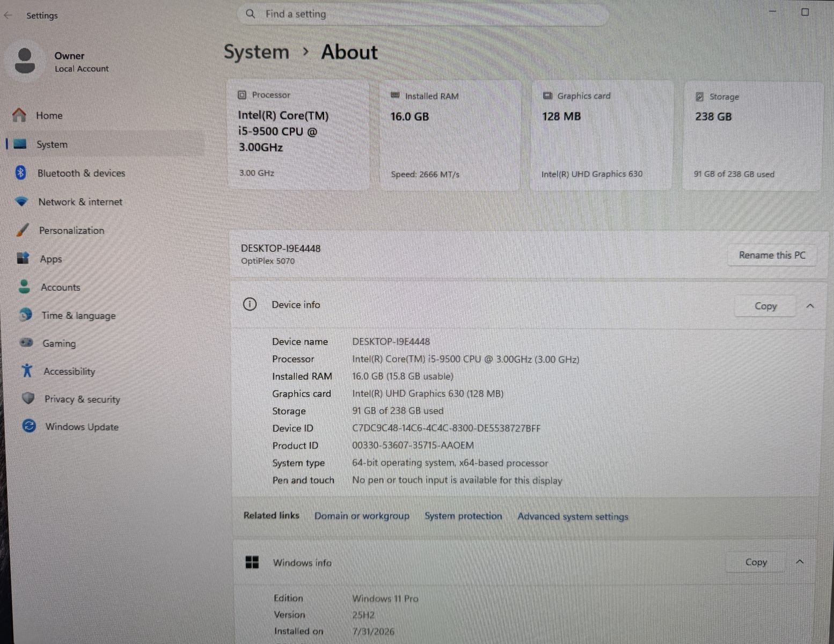834x644 pixels.
Task: Copy the Windows info details
Action: [x=756, y=562]
